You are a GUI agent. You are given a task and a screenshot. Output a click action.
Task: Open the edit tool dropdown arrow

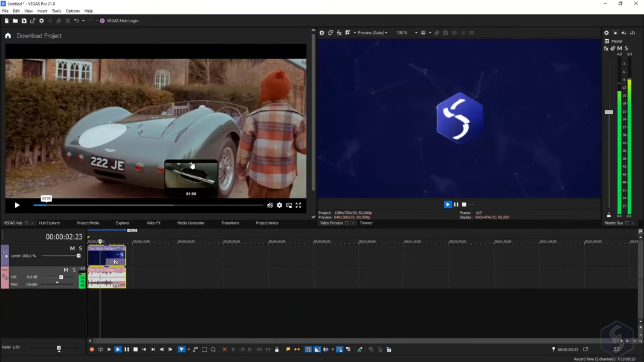pos(188,350)
